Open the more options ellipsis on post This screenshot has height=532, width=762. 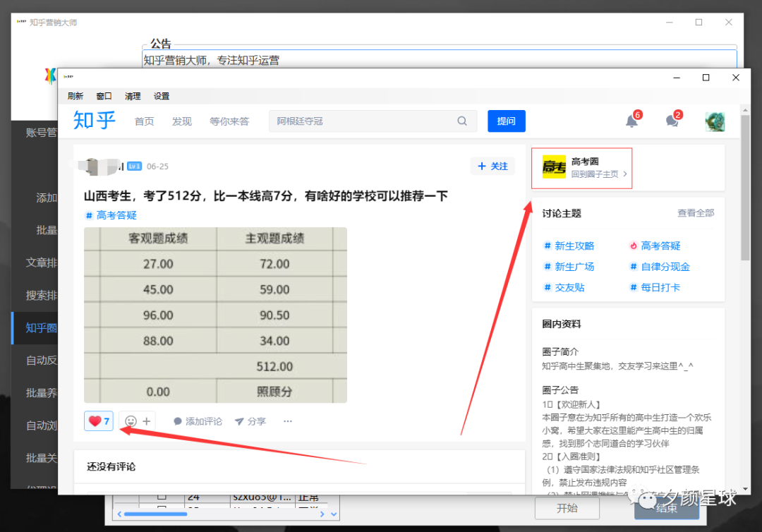(288, 421)
